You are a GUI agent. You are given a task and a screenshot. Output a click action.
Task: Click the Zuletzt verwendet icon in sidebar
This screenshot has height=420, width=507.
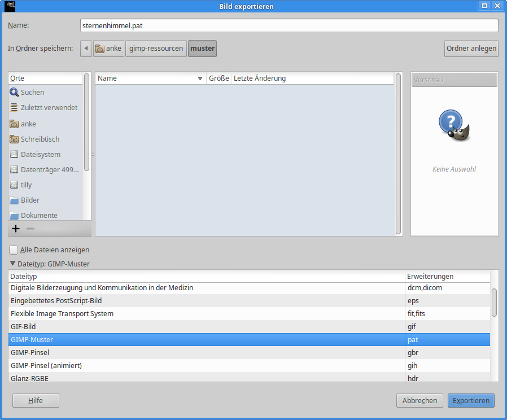[14, 107]
